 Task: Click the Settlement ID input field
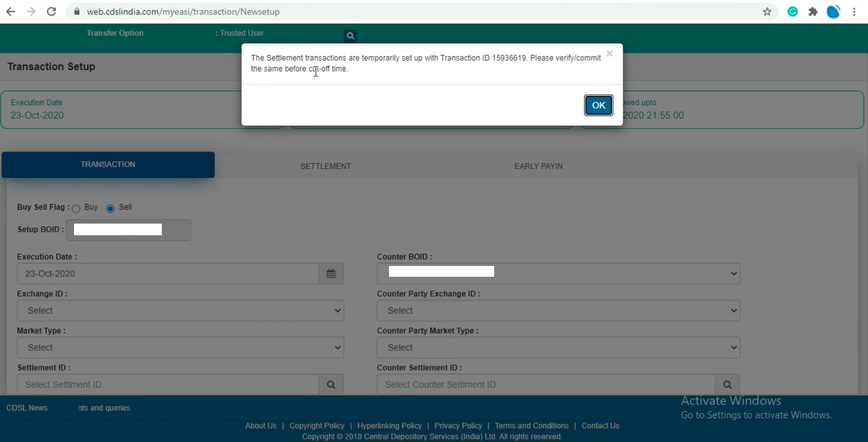(x=168, y=384)
